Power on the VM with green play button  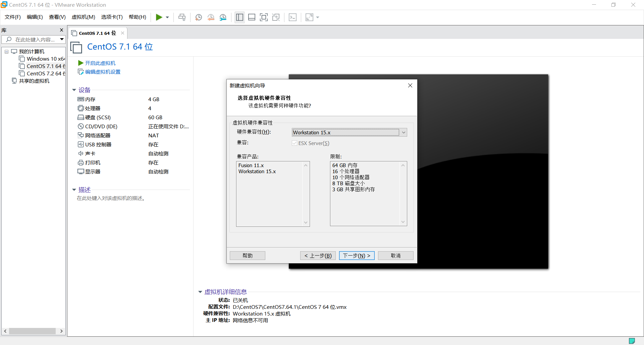pos(159,17)
